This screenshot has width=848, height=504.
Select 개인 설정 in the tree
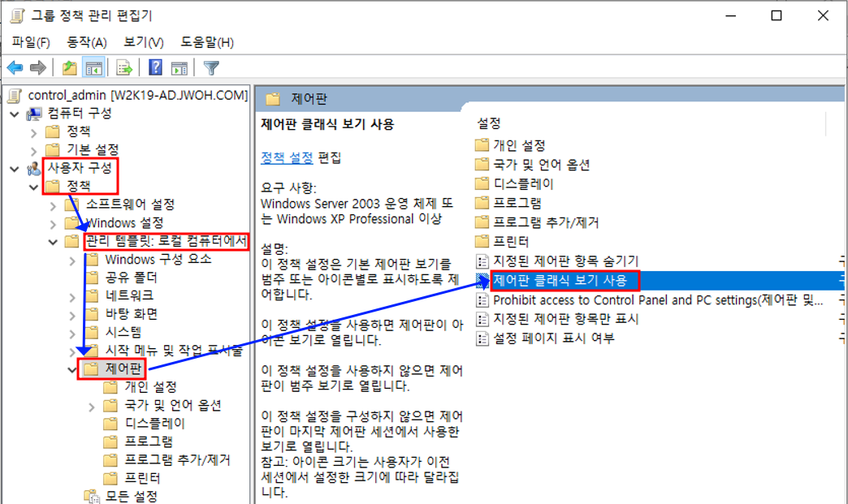150,387
